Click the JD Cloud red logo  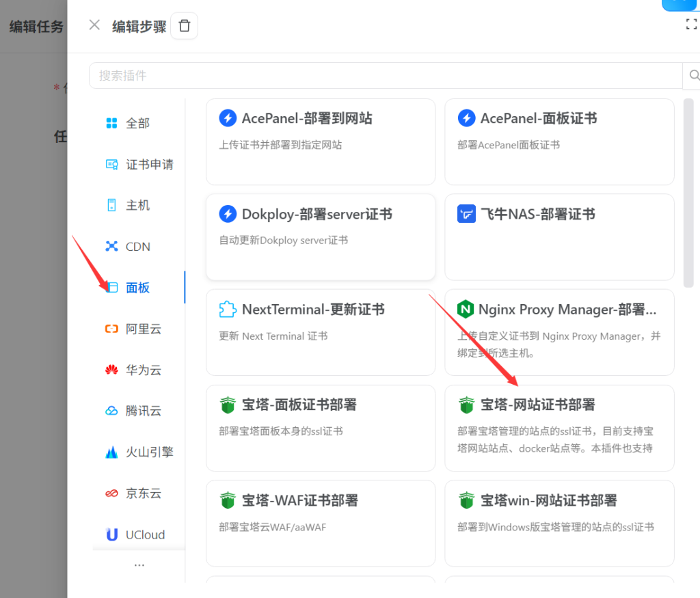(111, 493)
